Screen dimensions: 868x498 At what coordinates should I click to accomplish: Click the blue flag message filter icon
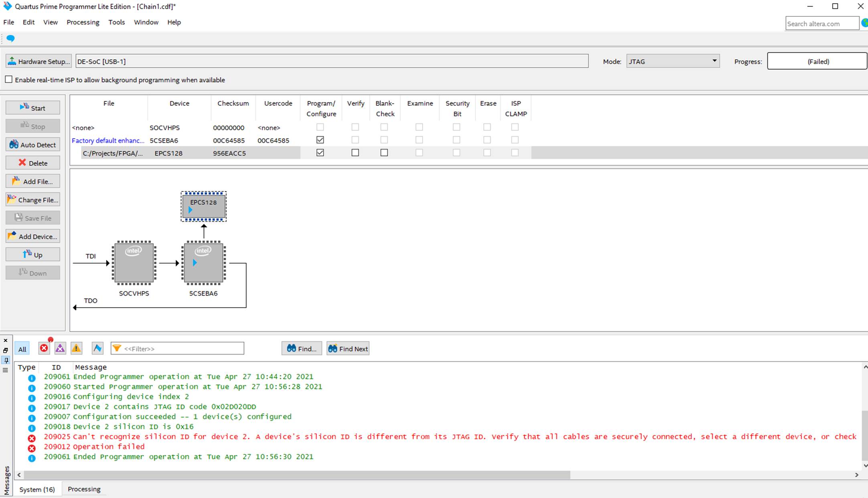point(97,348)
